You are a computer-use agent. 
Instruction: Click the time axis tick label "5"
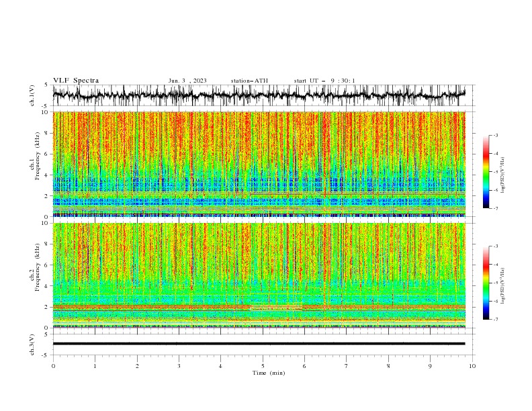tap(263, 366)
